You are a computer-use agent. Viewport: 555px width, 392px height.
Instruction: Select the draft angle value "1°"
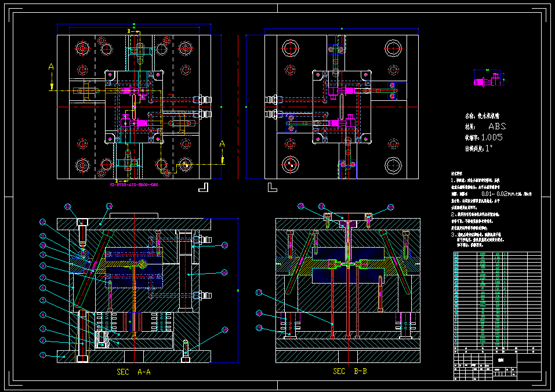(489, 148)
